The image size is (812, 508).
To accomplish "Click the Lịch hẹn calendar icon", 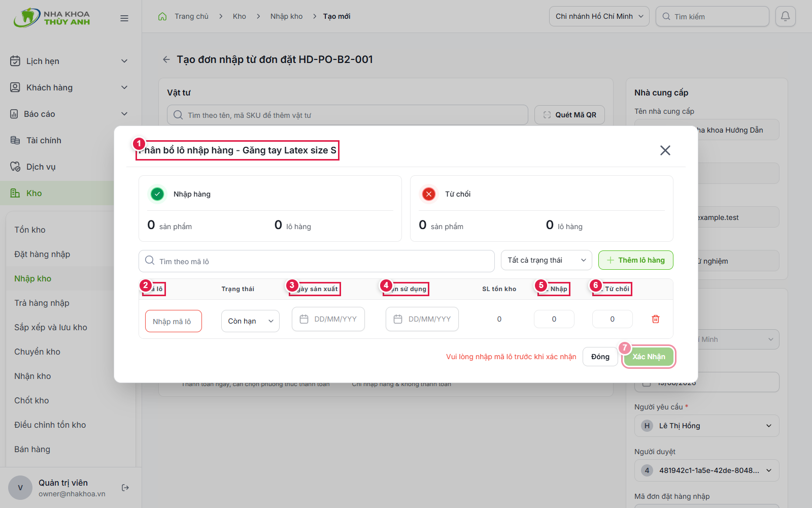I will [15, 61].
